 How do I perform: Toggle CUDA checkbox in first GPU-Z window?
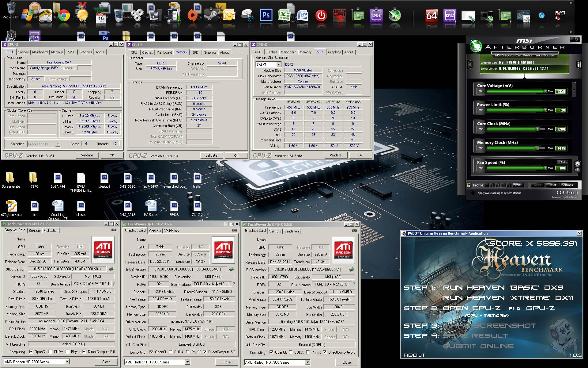(x=50, y=352)
